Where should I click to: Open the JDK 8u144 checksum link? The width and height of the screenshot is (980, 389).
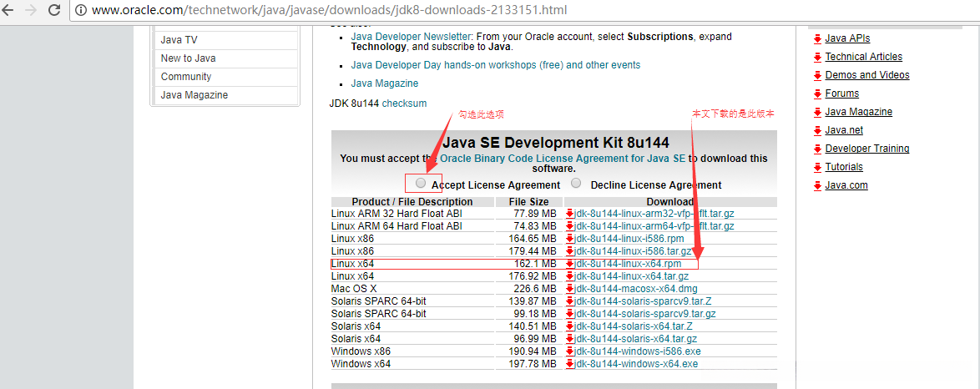(x=404, y=104)
